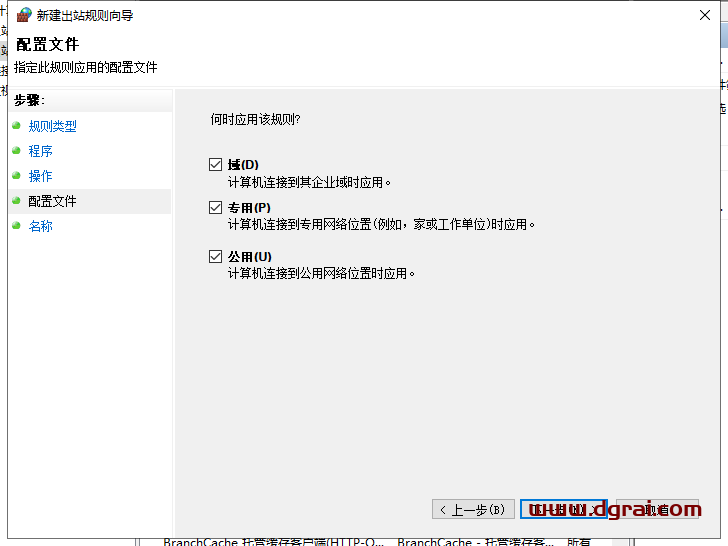Screen dimensions: 728x546
Task: Click the next step button
Action: point(564,509)
